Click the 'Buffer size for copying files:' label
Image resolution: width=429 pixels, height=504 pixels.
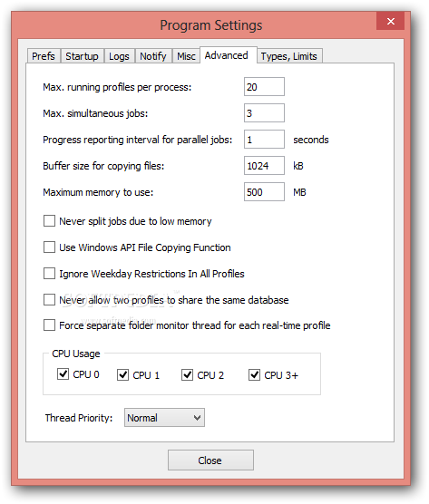tap(103, 166)
